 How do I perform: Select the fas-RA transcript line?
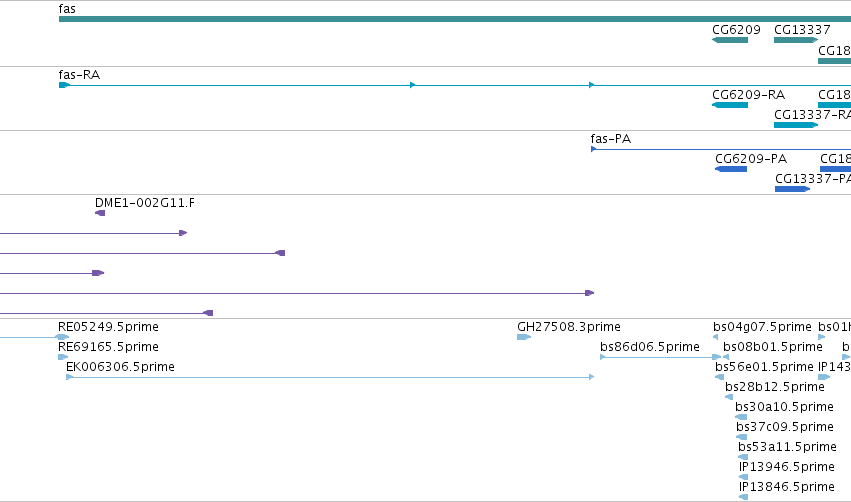455,85
